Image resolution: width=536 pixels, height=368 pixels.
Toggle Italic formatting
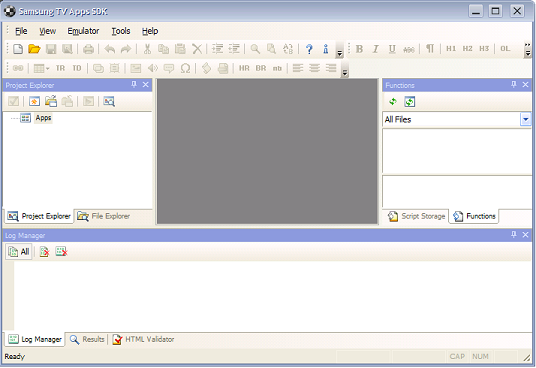(376, 49)
